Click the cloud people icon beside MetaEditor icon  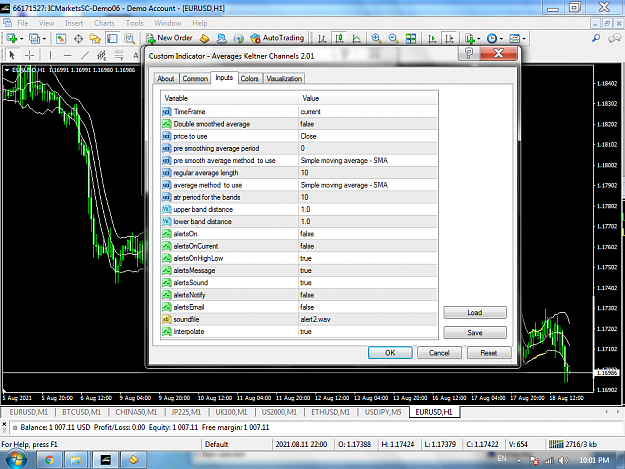(221, 39)
